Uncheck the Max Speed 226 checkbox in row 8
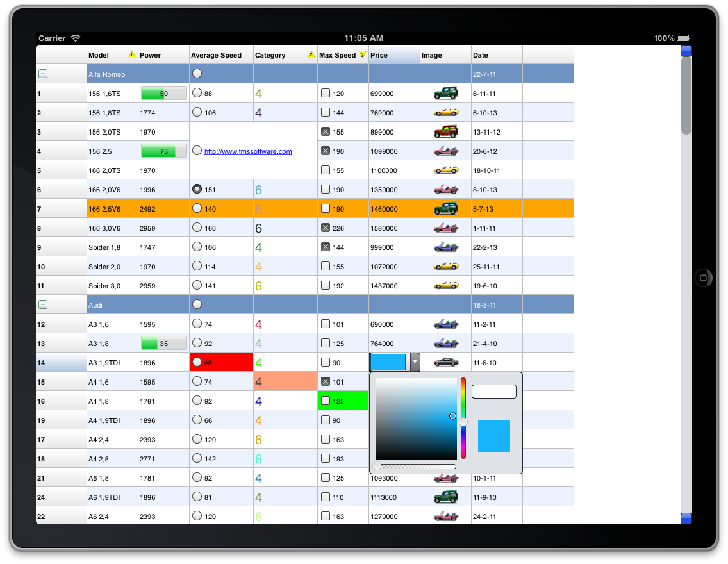 click(x=326, y=228)
